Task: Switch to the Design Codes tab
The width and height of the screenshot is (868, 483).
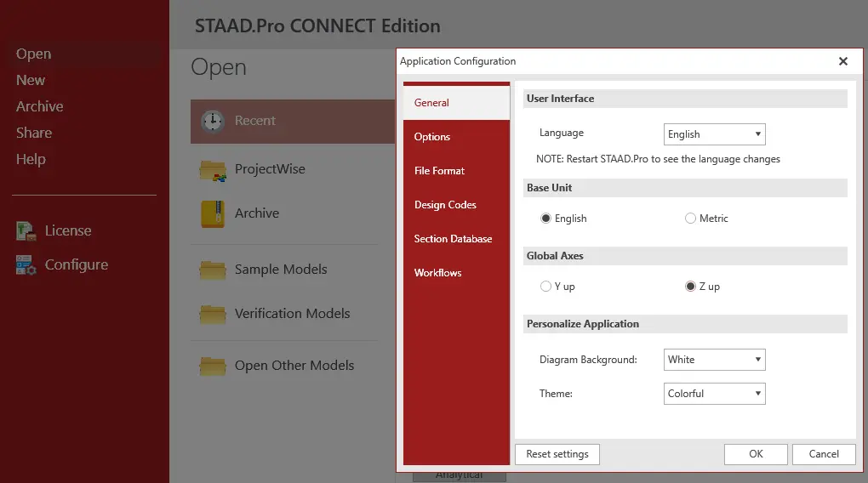Action: point(456,205)
